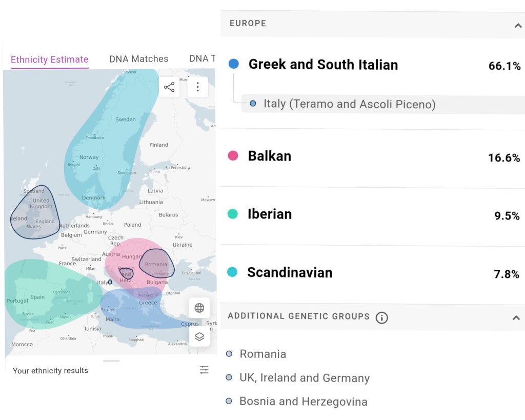Select Bosnia and Herzegovina genetic group

[303, 402]
